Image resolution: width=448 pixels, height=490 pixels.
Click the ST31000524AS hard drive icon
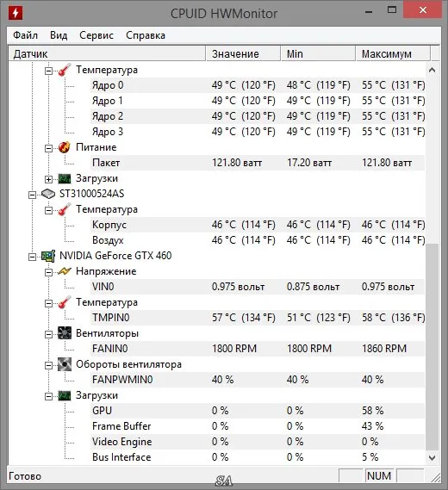tap(48, 194)
